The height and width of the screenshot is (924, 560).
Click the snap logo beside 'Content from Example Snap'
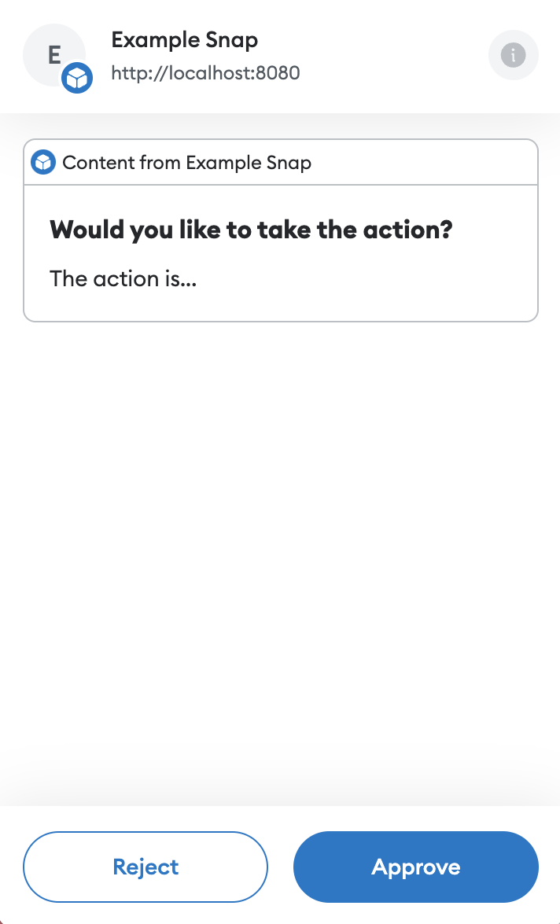pyautogui.click(x=43, y=163)
